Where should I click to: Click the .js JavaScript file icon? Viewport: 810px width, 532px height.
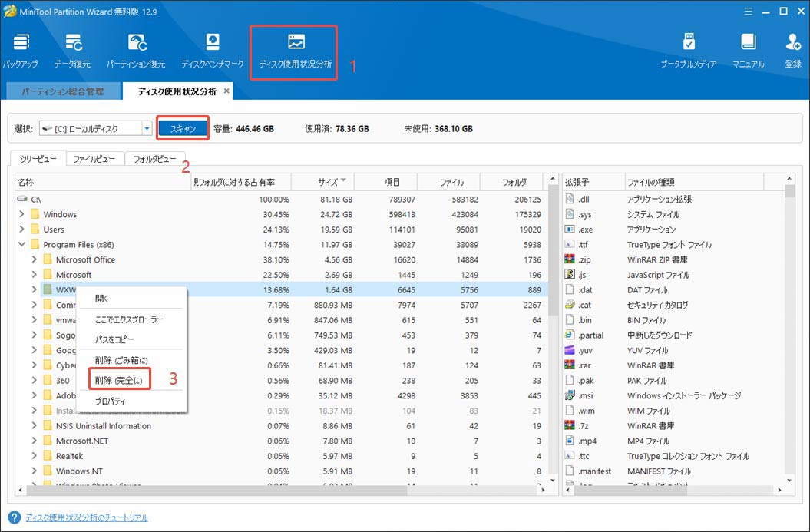[570, 274]
